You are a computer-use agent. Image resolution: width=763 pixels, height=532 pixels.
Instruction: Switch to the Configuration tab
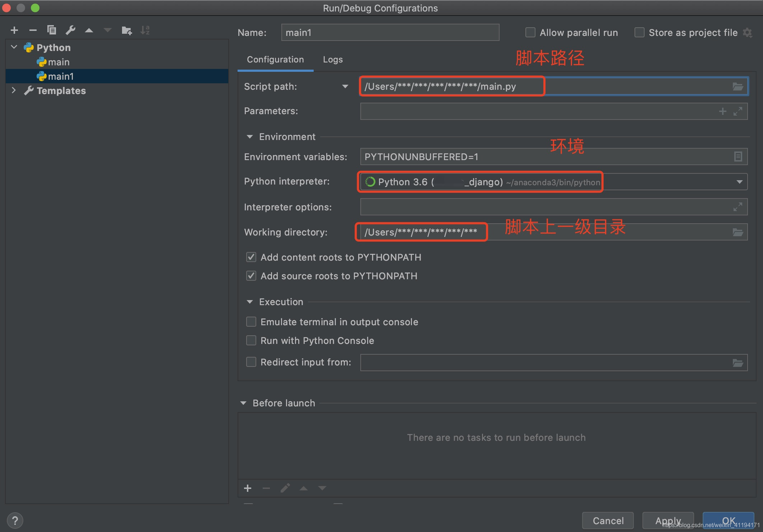click(x=275, y=59)
